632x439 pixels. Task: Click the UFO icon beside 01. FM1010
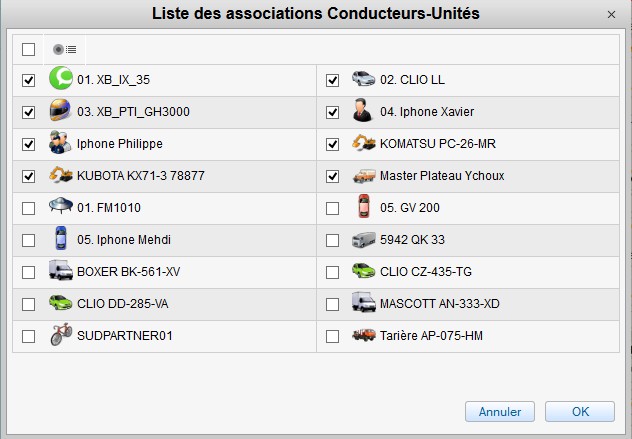pos(61,206)
